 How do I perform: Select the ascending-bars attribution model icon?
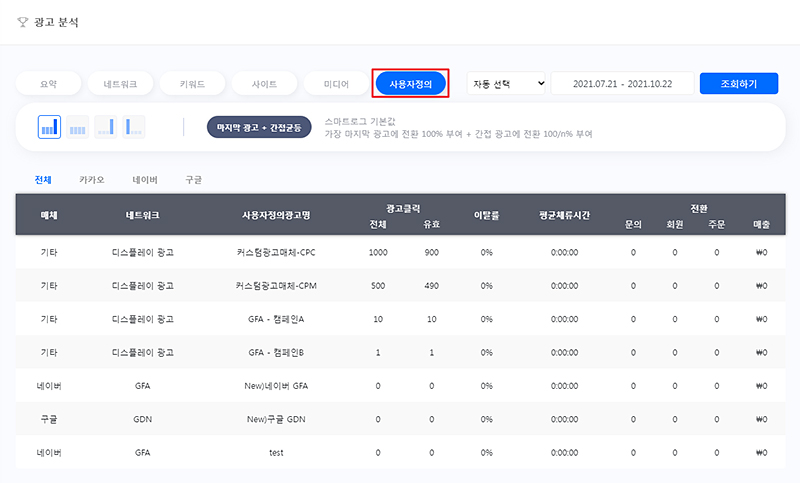[x=49, y=127]
